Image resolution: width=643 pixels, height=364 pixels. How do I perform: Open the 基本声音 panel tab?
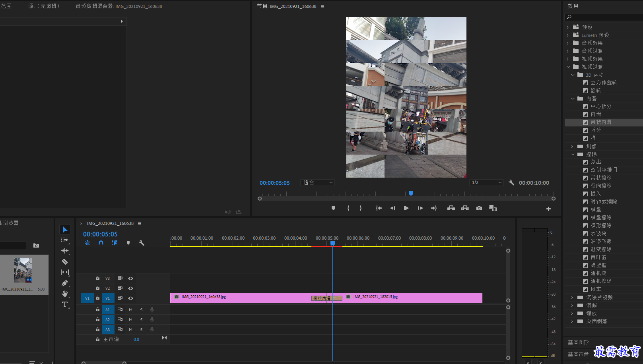578,354
